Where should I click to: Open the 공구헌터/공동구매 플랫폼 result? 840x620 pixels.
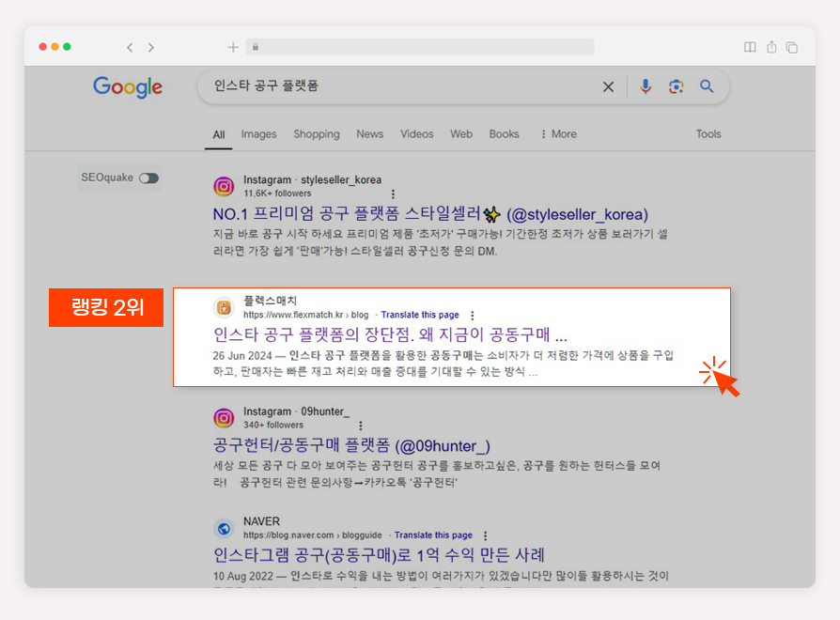point(351,445)
